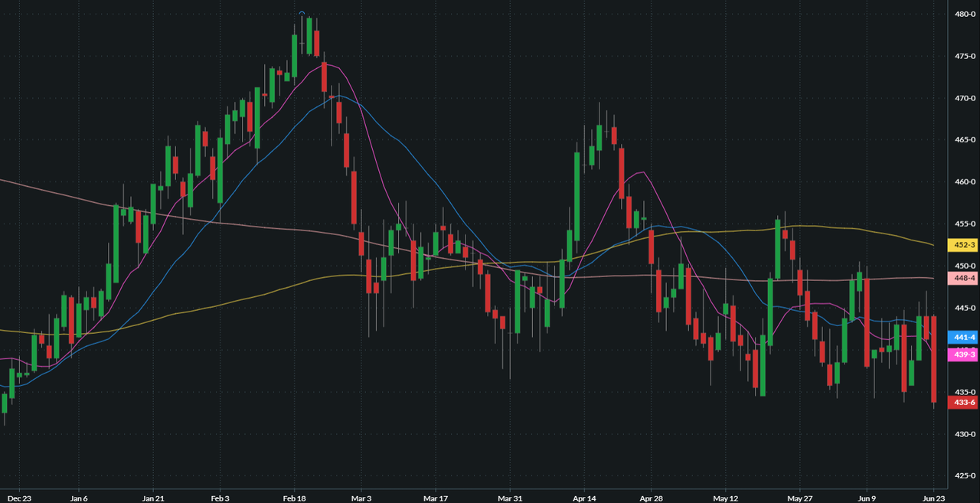980x503 pixels.
Task: Select the yellow 452-3 moving average tag
Action: tap(963, 245)
